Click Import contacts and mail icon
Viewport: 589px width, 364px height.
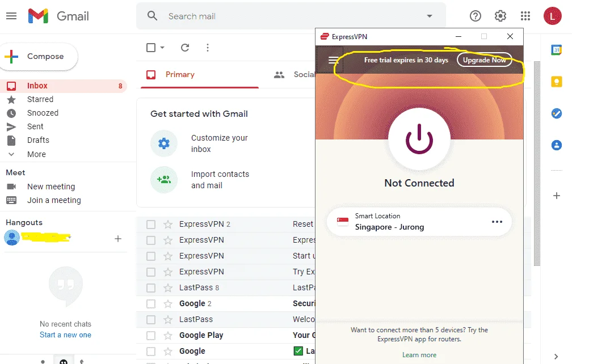pyautogui.click(x=164, y=180)
